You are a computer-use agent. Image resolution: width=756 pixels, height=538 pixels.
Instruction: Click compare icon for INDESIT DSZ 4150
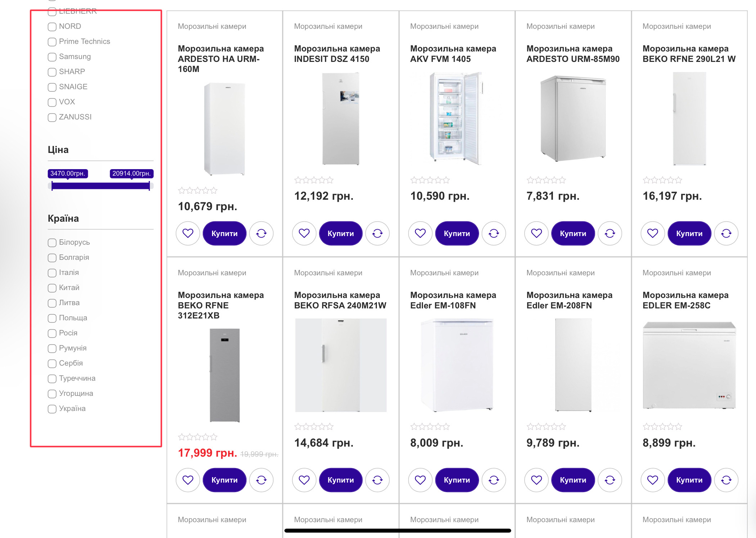pyautogui.click(x=377, y=234)
